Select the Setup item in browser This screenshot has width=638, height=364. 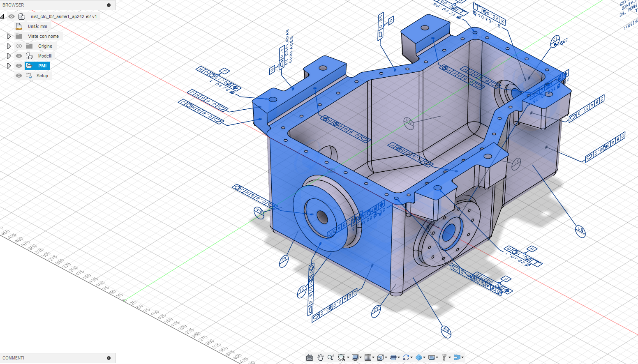[x=42, y=76]
